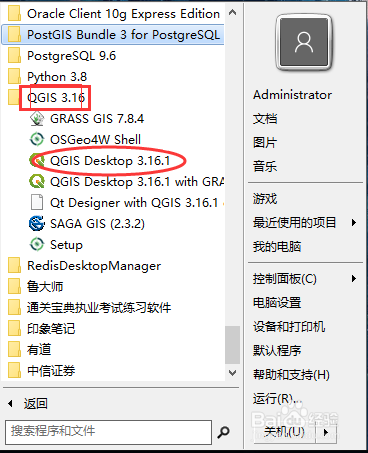
Task: Launch OSGeo4W Shell icon
Action: [x=37, y=139]
